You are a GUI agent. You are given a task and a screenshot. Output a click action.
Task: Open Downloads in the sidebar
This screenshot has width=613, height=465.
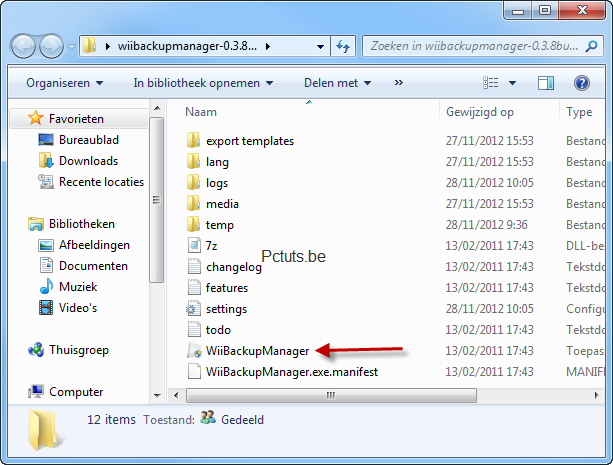point(88,161)
